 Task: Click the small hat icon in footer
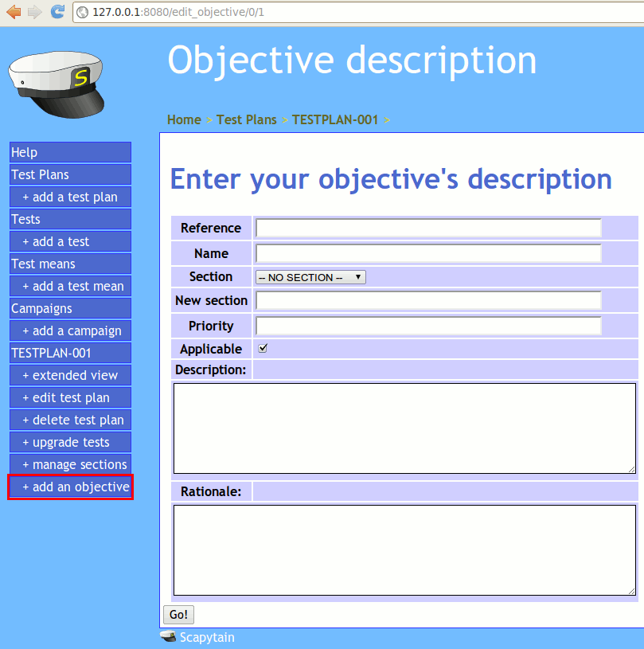pos(168,637)
